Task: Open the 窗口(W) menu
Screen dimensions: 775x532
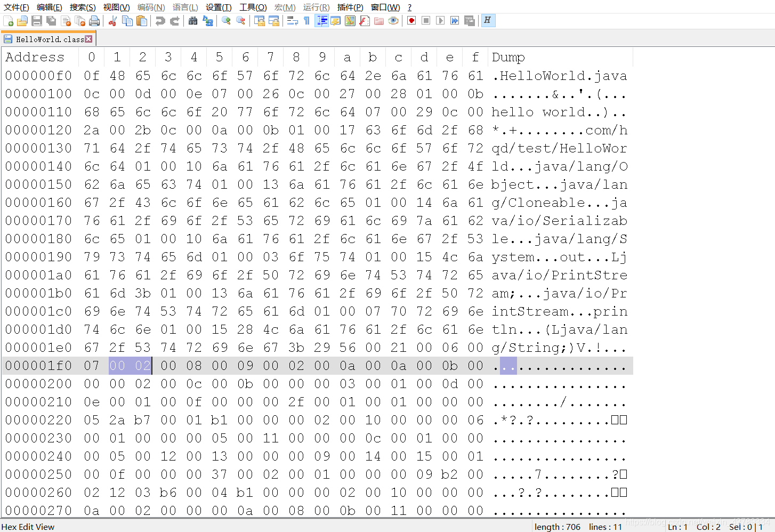Action: [385, 7]
